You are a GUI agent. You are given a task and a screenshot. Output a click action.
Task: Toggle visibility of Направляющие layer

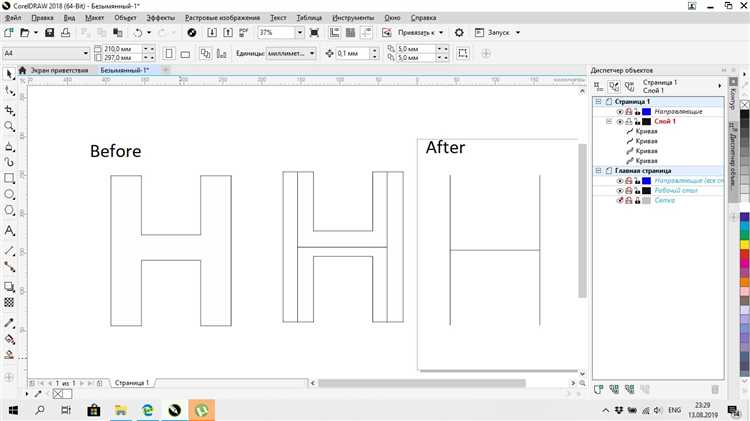click(x=620, y=111)
